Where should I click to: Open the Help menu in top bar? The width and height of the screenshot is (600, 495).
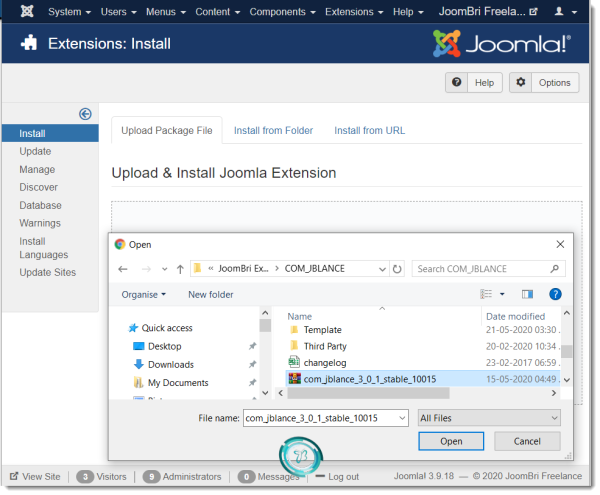tap(408, 12)
